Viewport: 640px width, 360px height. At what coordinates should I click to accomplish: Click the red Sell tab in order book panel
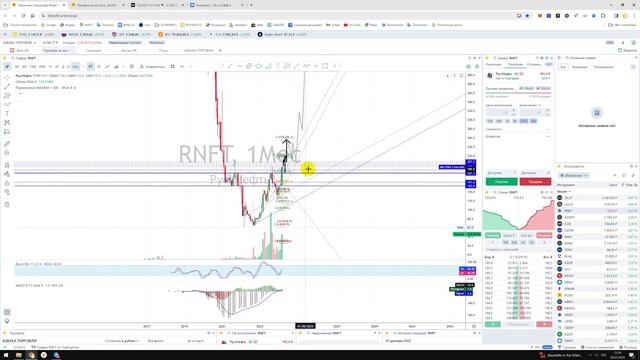544,236
